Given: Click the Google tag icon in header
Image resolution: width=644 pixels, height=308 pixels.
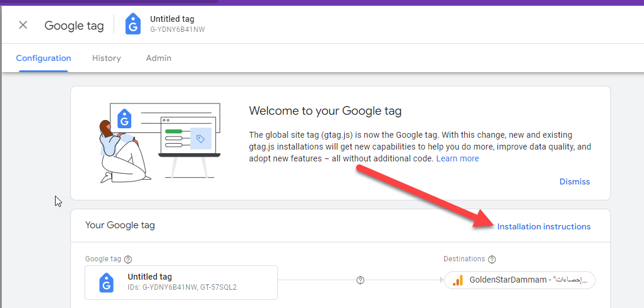Looking at the screenshot, I should click(x=133, y=24).
